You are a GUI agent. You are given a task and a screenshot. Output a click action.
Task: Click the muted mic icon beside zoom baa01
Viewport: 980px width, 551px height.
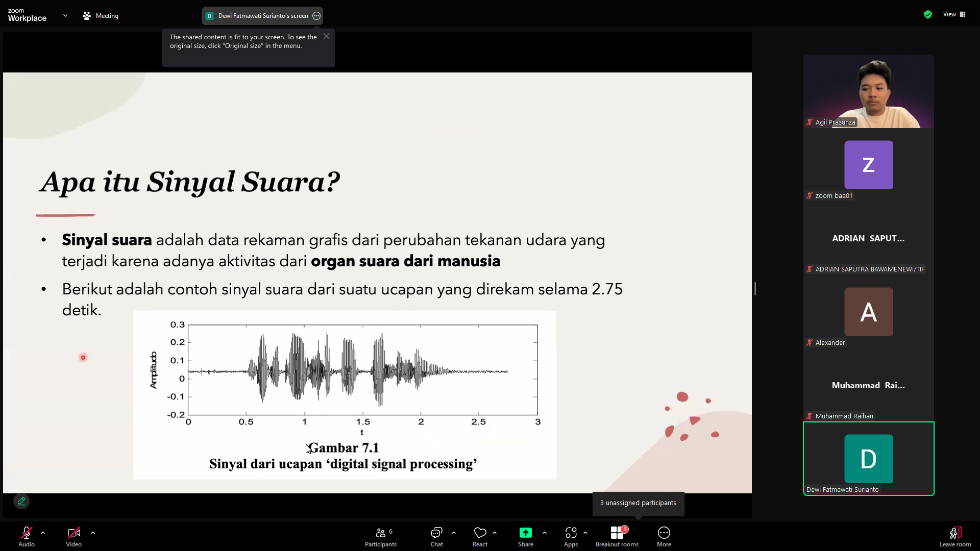(810, 196)
